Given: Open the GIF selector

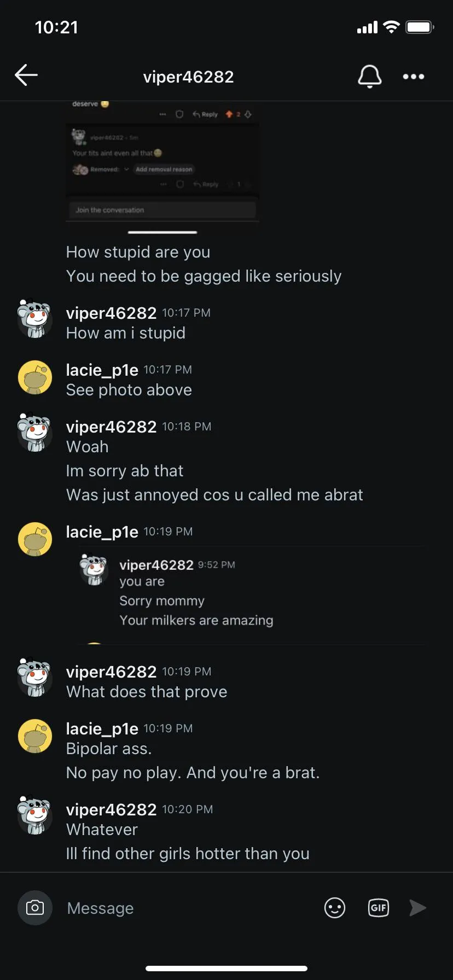Looking at the screenshot, I should [x=379, y=908].
